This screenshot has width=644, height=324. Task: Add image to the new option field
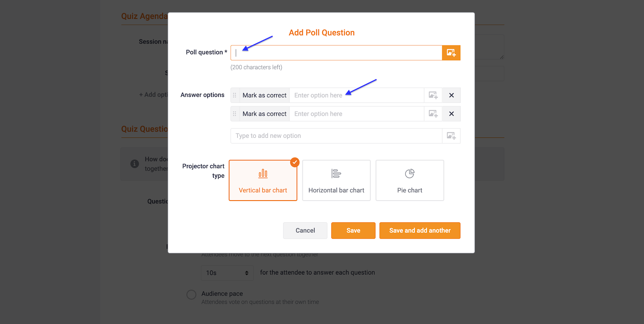tap(451, 136)
